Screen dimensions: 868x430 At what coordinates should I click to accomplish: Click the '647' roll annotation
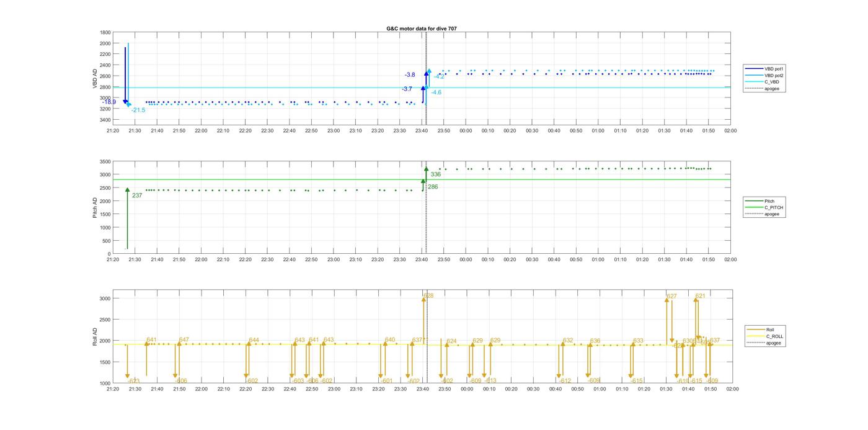184,340
